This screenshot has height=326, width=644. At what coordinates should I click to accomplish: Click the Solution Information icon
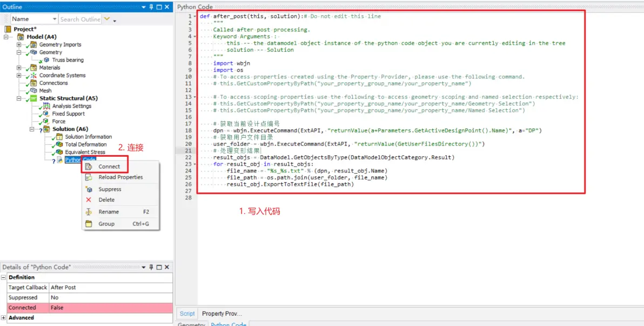pos(59,137)
